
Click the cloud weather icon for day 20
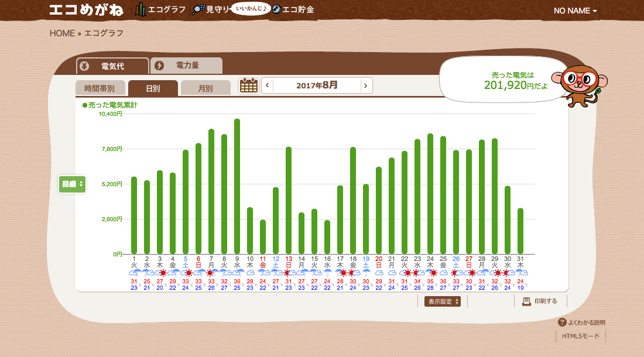(379, 273)
